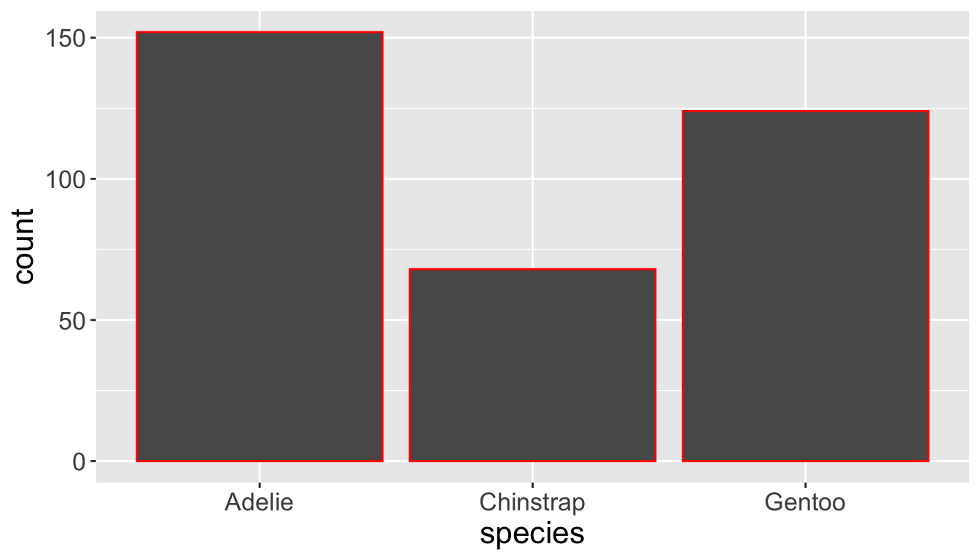Click the 150 label on y-axis
The width and height of the screenshot is (980, 560).
click(66, 38)
